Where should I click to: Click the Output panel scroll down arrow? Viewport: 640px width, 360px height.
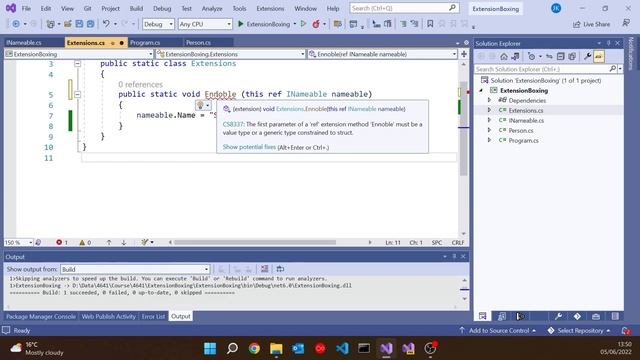(x=464, y=299)
